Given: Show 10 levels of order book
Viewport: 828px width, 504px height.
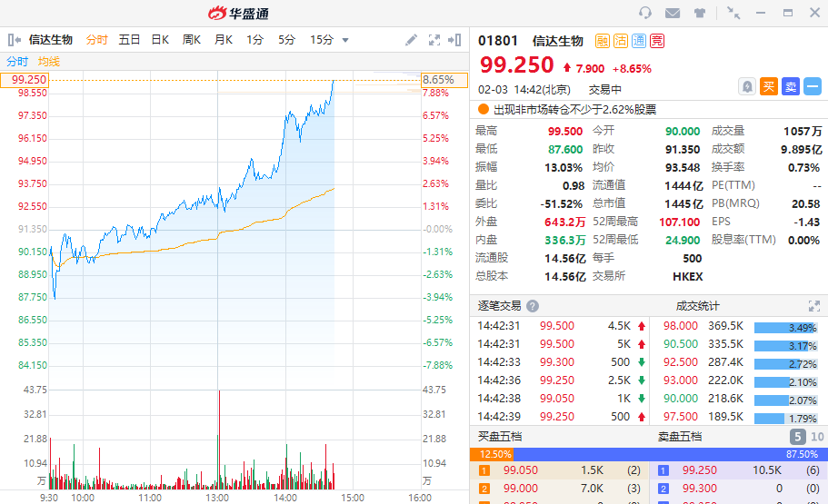Looking at the screenshot, I should click(x=817, y=437).
